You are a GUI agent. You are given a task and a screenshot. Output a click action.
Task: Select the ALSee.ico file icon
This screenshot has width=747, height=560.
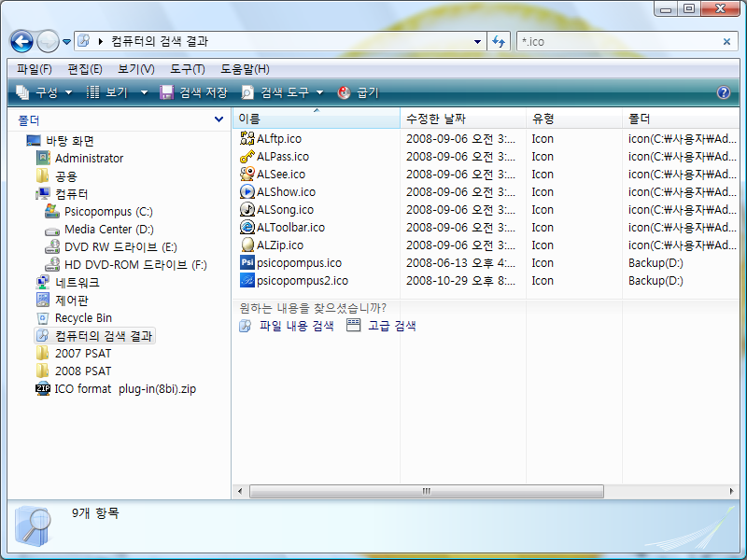click(x=247, y=174)
